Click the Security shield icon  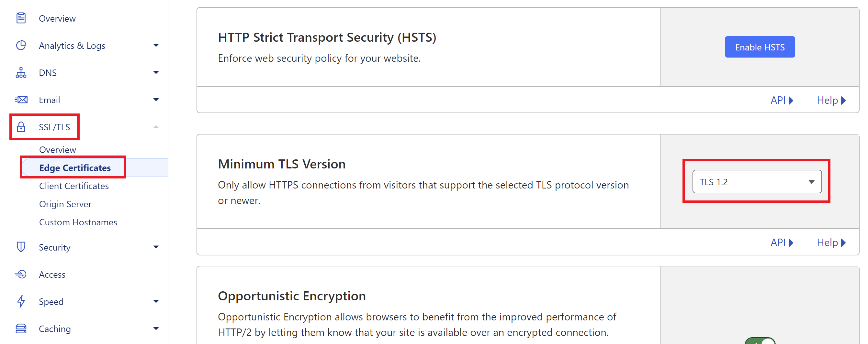coord(21,247)
